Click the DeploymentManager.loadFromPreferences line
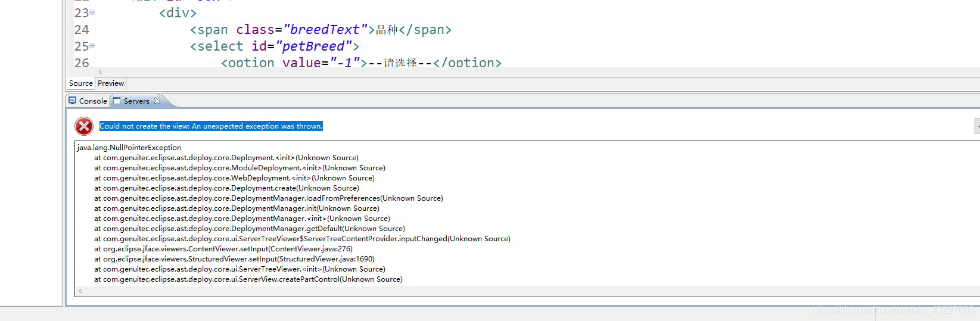Viewport: 980px width, 321px height. (x=269, y=198)
